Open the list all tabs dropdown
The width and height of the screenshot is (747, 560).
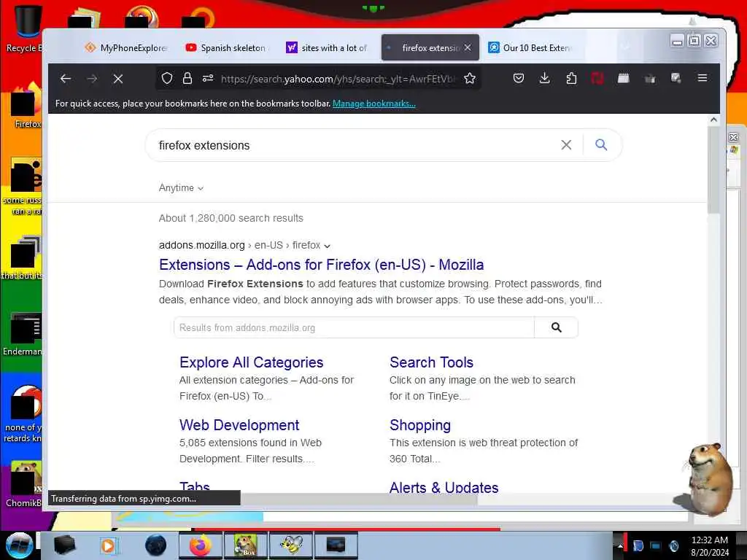[x=624, y=47]
